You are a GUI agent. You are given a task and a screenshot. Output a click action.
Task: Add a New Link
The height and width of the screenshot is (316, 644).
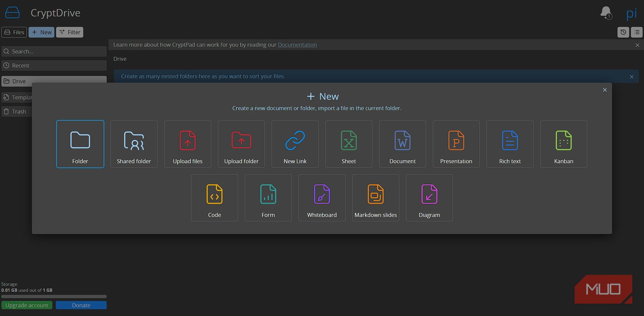click(x=295, y=144)
